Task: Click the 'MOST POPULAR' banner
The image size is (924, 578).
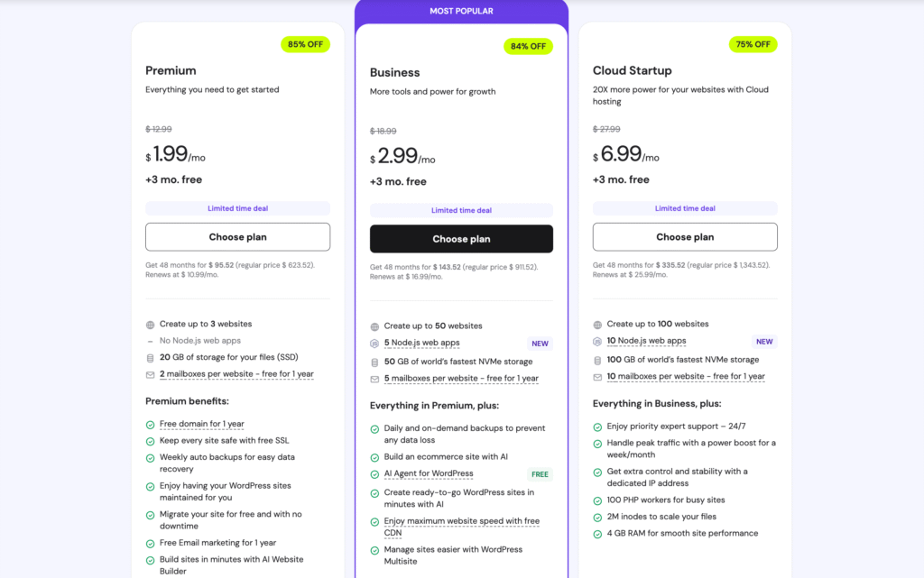Action: (x=461, y=10)
